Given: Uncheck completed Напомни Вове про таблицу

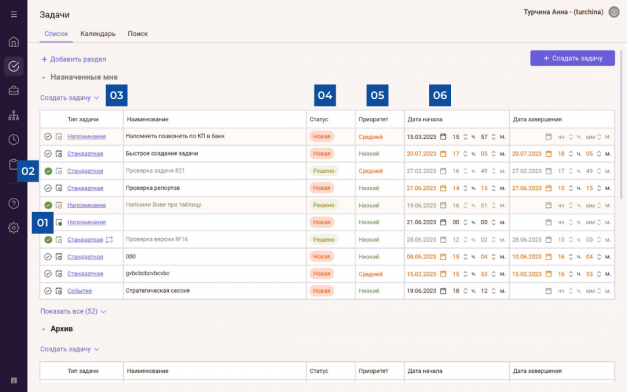Looking at the screenshot, I should (x=48, y=205).
